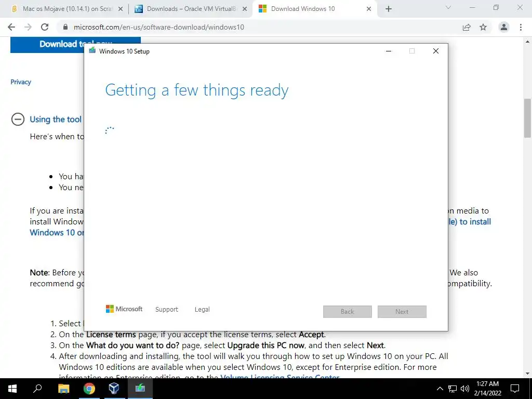Open taskbar search magnifier
This screenshot has height=399, width=532.
tap(37, 388)
